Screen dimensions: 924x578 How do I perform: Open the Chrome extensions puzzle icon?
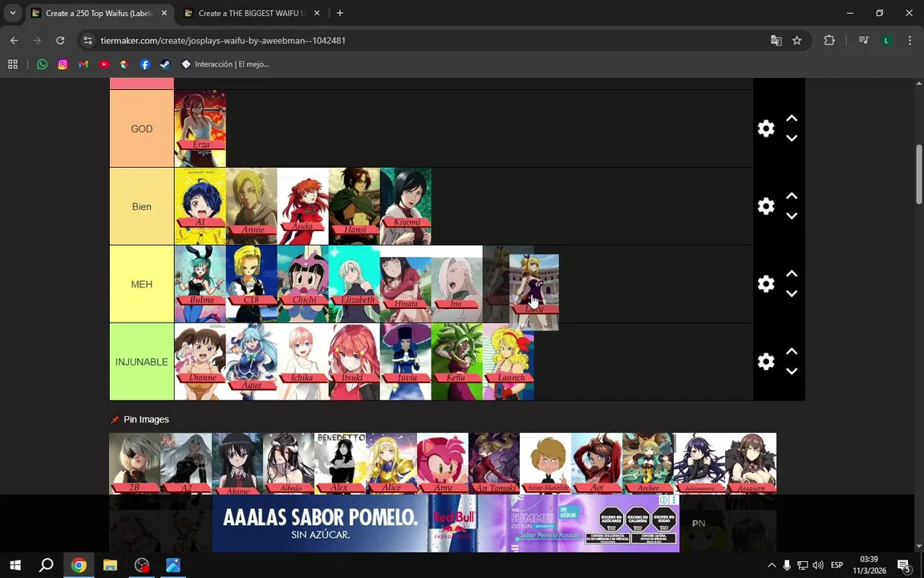829,40
